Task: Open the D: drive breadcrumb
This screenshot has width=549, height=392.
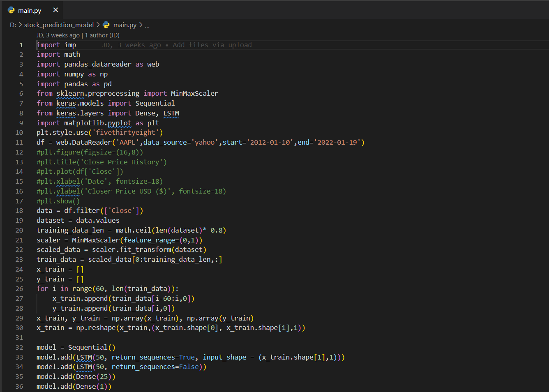Action: (13, 25)
